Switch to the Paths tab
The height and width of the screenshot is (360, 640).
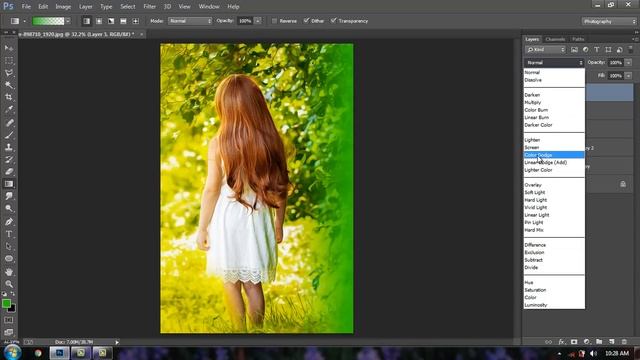578,39
